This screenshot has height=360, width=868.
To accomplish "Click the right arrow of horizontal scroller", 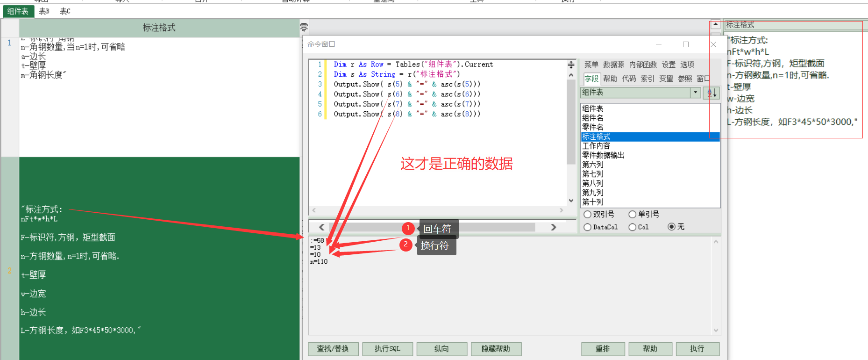I will point(554,227).
